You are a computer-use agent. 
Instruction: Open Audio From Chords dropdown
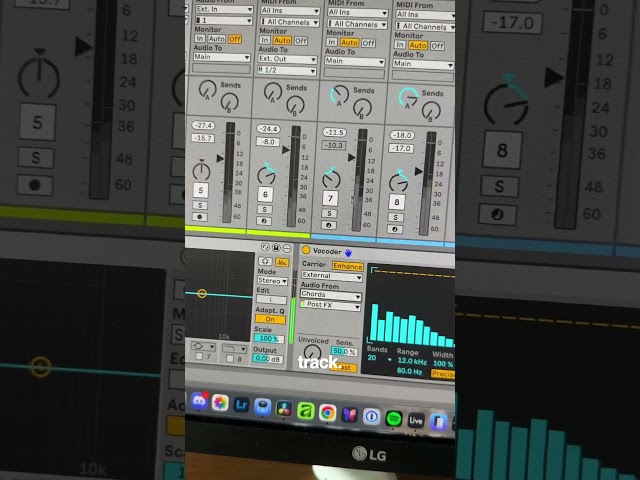[x=331, y=295]
